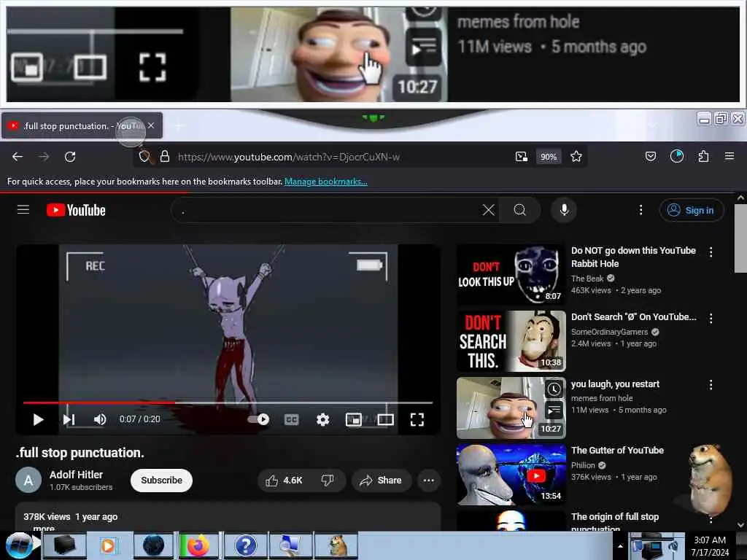Click the page vertical scrollbar thumb

pyautogui.click(x=740, y=238)
